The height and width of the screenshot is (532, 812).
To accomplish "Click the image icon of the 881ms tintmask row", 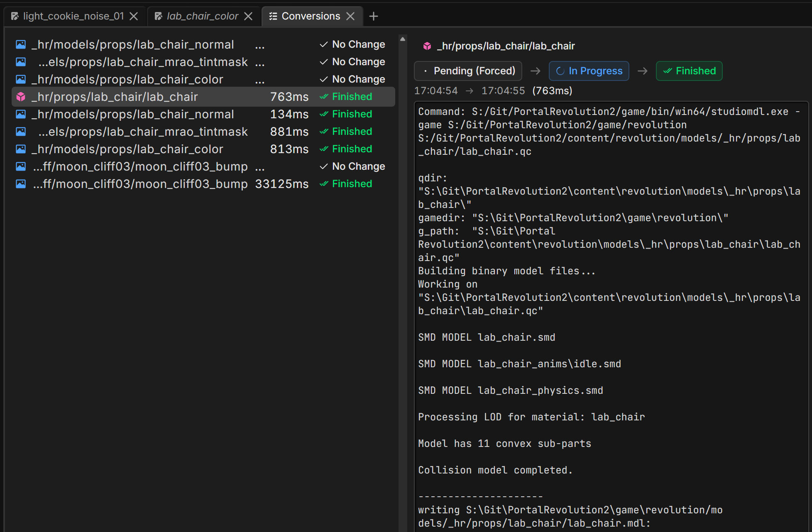I will (x=21, y=132).
